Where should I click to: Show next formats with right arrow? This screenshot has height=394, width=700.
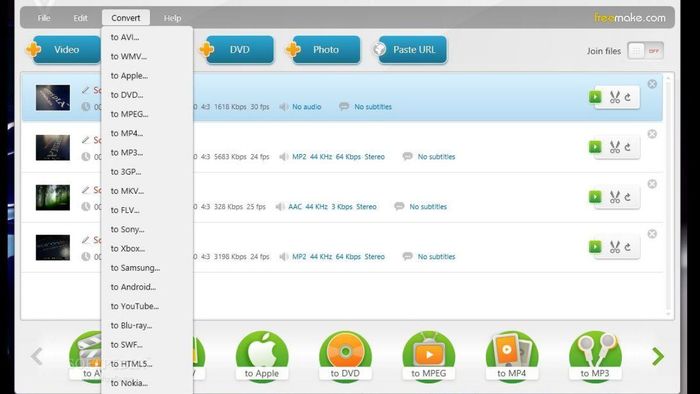click(658, 356)
